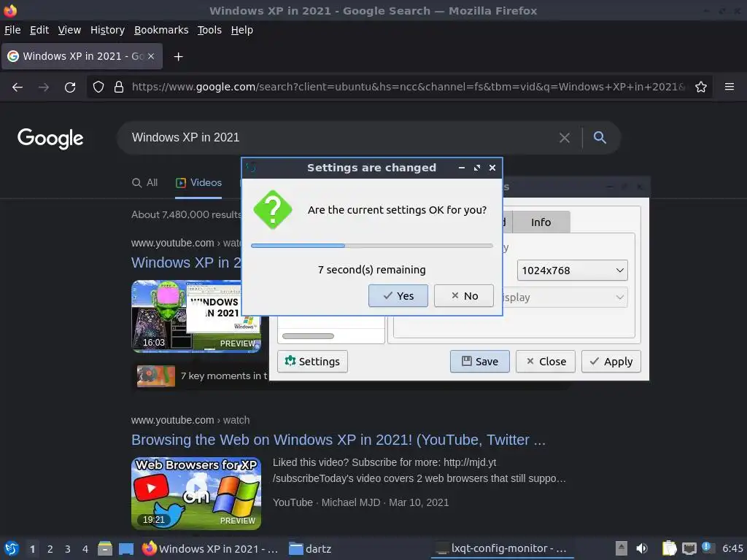The width and height of the screenshot is (747, 560).
Task: Open the Firefox hamburger menu
Action: 729,87
